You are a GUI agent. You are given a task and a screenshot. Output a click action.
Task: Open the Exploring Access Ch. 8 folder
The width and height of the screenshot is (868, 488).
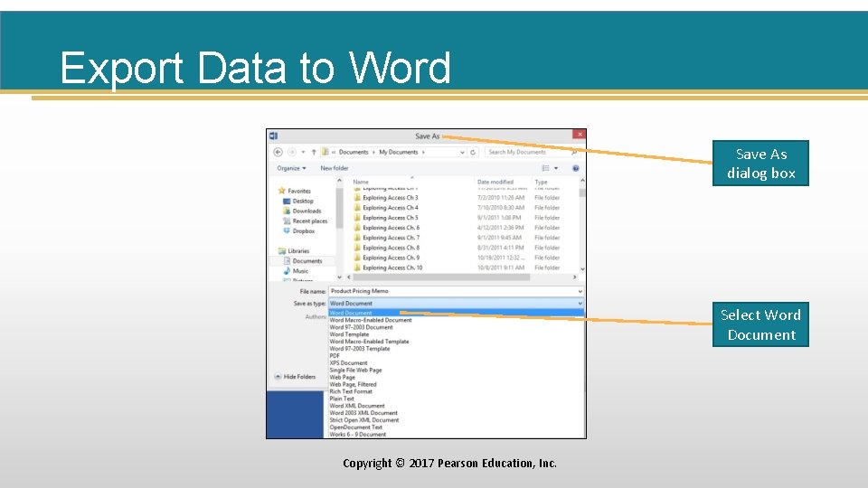(x=386, y=248)
